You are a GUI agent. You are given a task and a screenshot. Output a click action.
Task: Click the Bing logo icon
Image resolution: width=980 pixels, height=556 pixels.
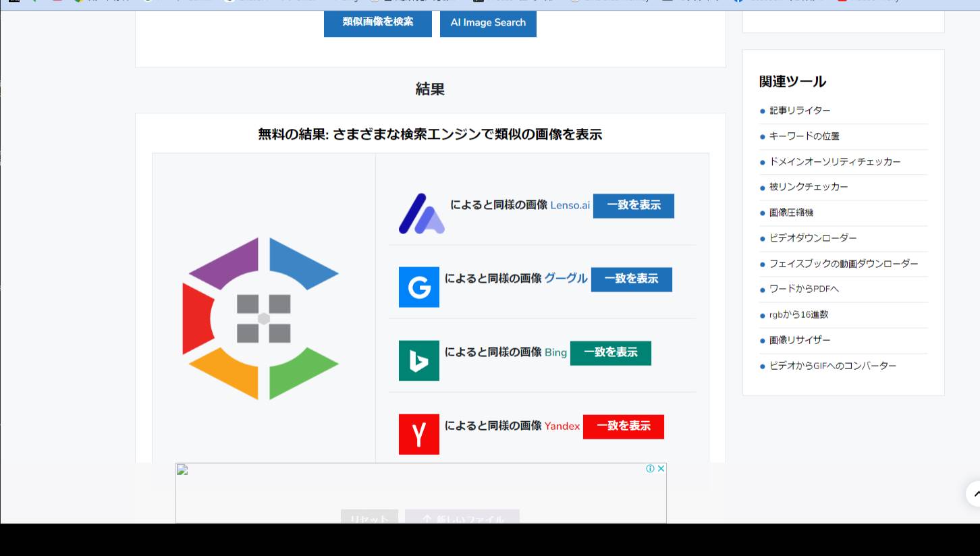coord(419,361)
